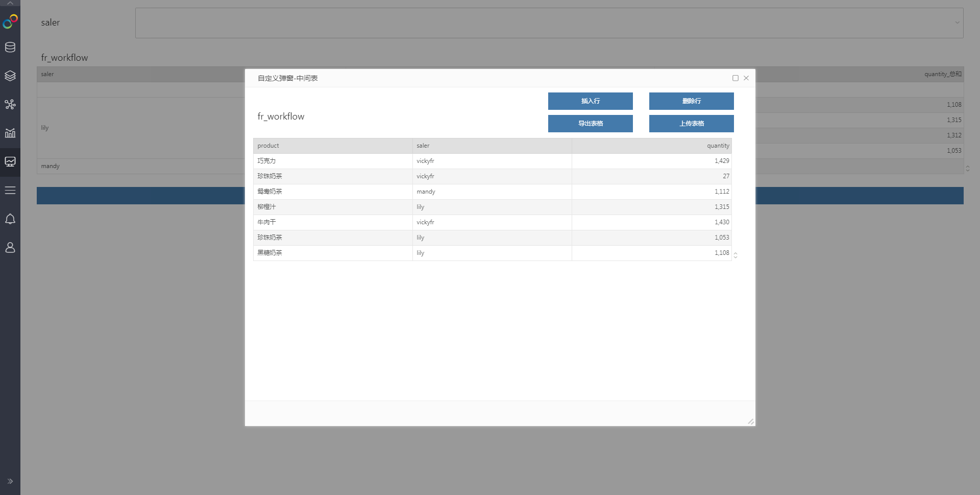Click the lily cell in background table
This screenshot has width=980, height=495.
[x=141, y=128]
